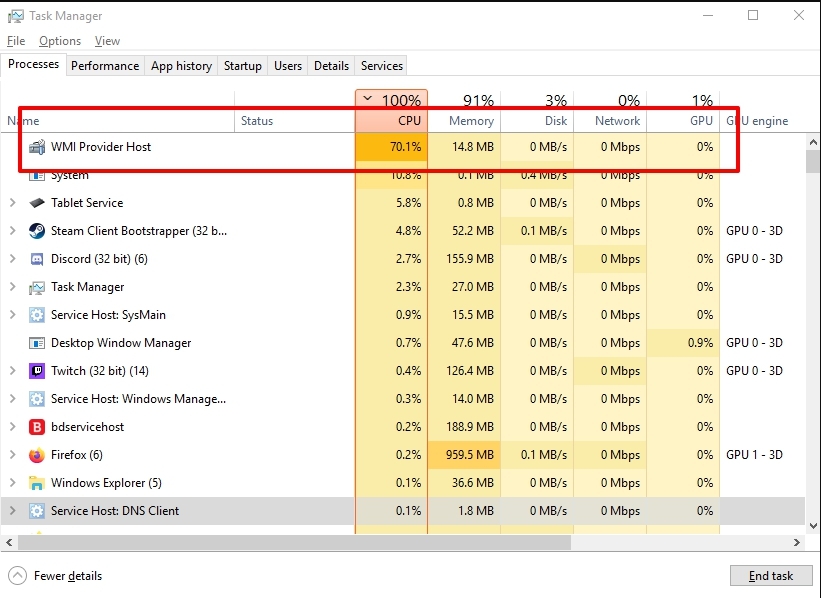Switch to the Users tab
821x598 pixels.
point(288,66)
